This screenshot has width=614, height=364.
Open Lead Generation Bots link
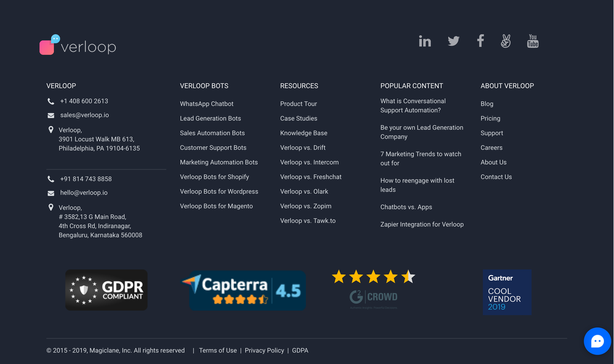pyautogui.click(x=210, y=119)
